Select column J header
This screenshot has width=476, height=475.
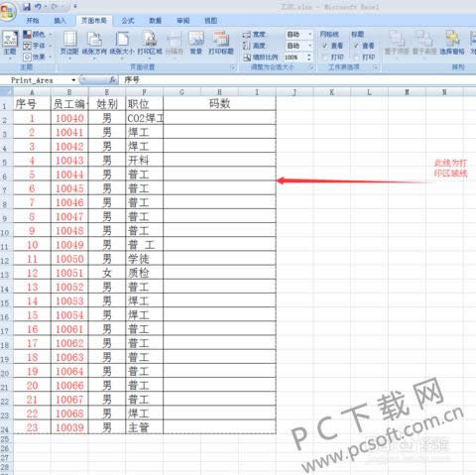295,92
